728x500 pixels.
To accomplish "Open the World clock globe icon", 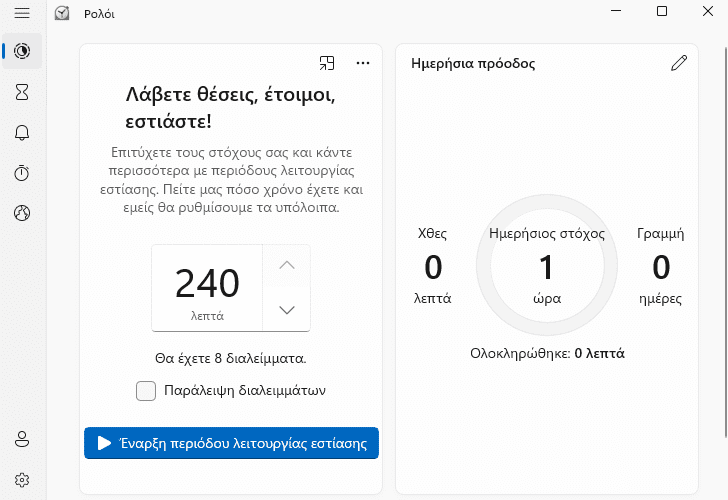I will (x=22, y=213).
